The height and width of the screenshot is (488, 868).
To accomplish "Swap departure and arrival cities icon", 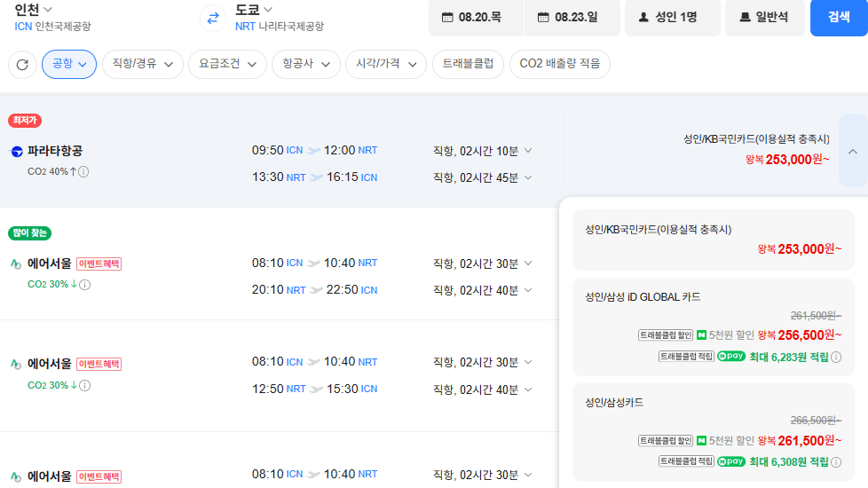I will (x=213, y=19).
